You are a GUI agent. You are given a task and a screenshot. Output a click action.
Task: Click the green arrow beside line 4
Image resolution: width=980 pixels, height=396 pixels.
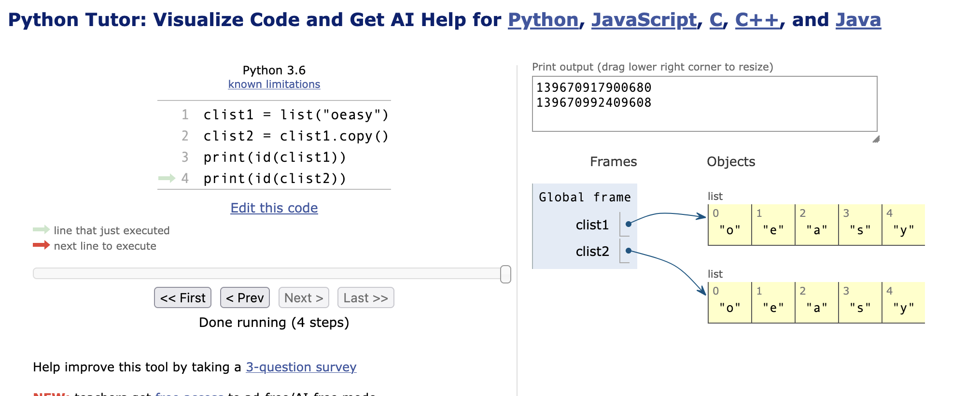tap(167, 178)
